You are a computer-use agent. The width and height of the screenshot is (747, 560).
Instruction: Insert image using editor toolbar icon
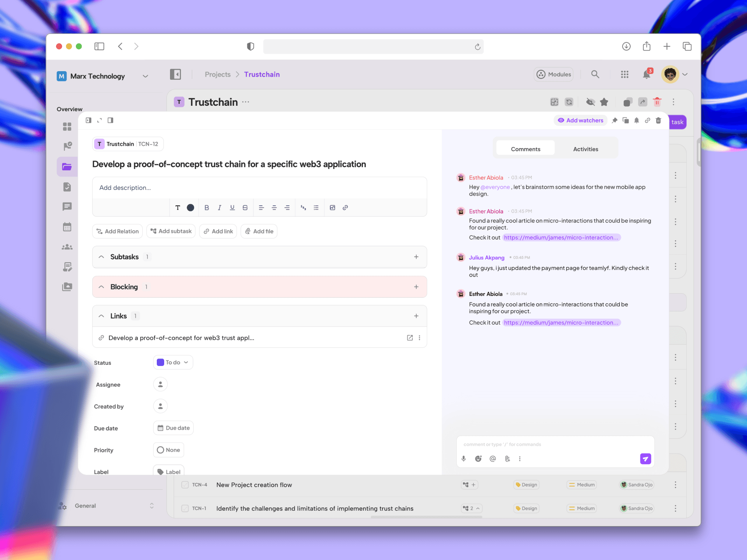coord(332,208)
